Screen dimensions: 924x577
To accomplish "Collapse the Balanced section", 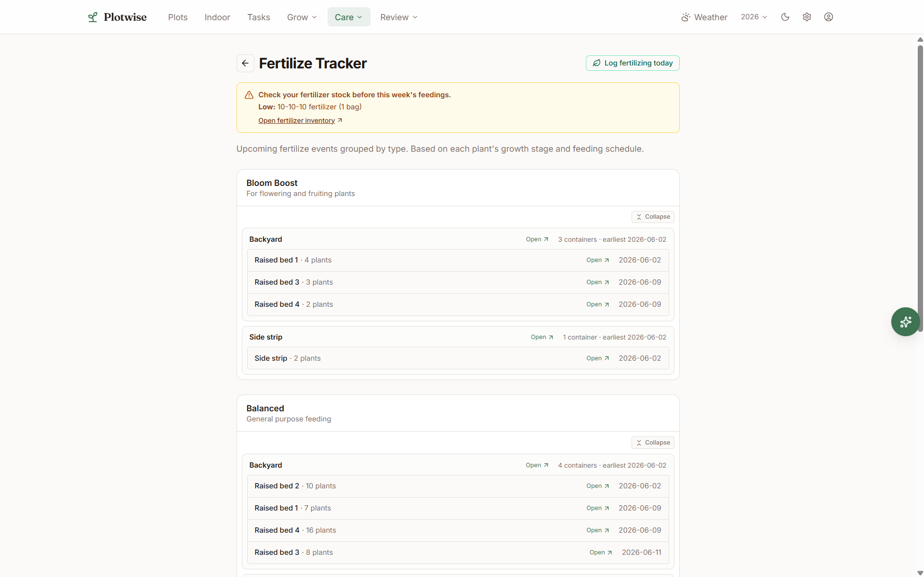I will point(653,443).
